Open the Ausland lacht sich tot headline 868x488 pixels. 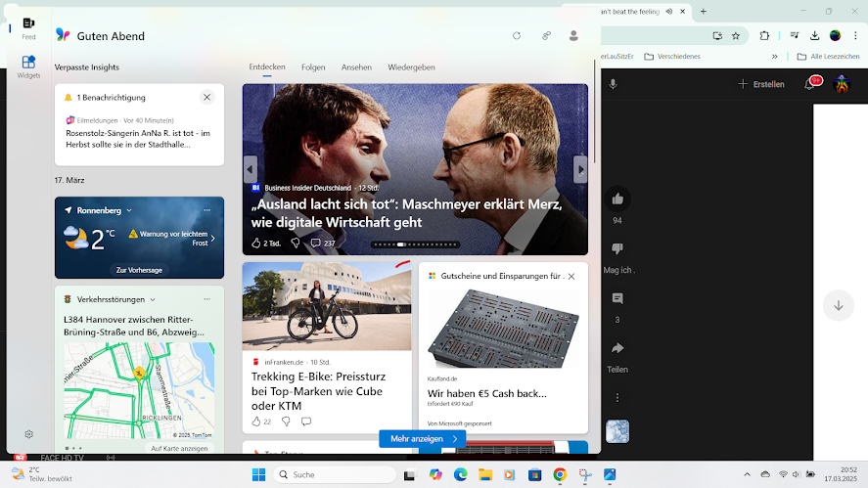pos(406,213)
